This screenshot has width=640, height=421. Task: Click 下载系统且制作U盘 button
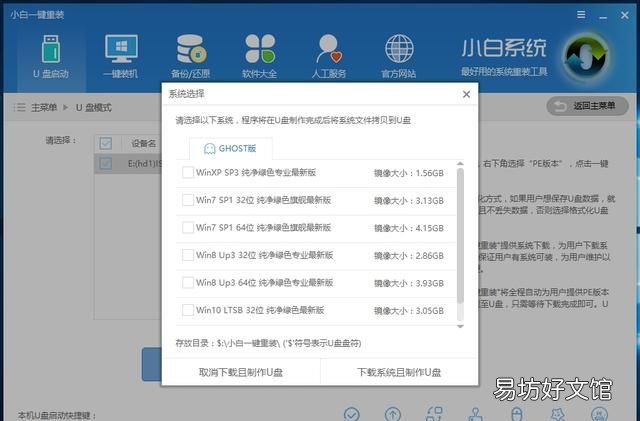tap(399, 372)
